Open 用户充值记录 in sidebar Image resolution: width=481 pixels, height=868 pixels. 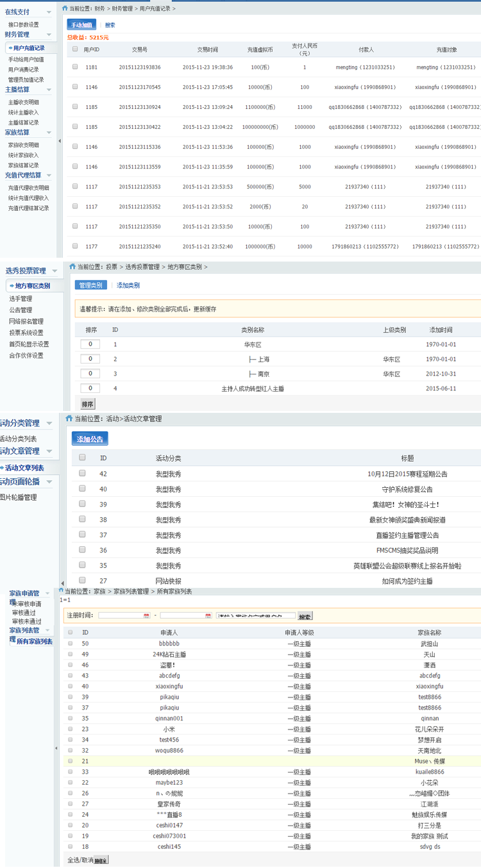coord(29,48)
